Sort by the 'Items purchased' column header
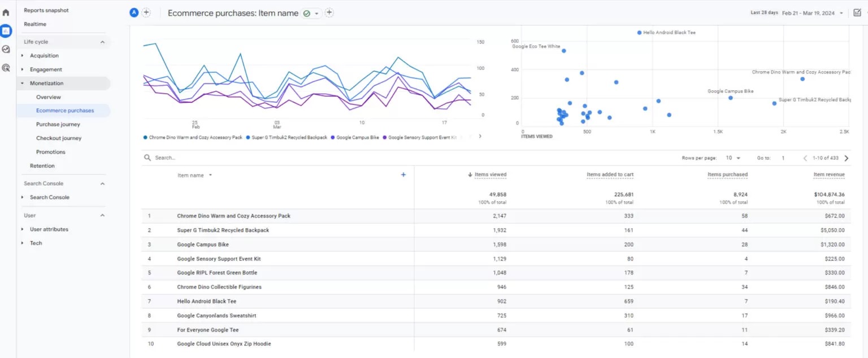The image size is (868, 358). click(x=727, y=174)
